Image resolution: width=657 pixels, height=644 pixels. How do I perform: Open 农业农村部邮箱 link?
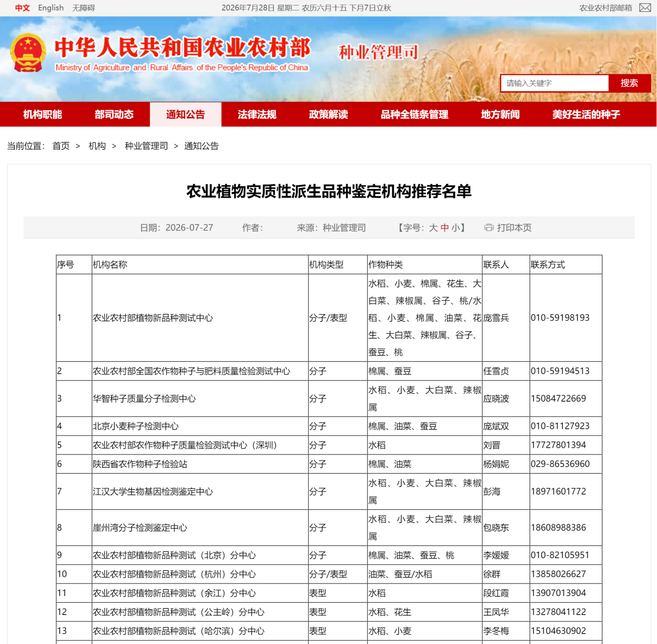(x=605, y=8)
